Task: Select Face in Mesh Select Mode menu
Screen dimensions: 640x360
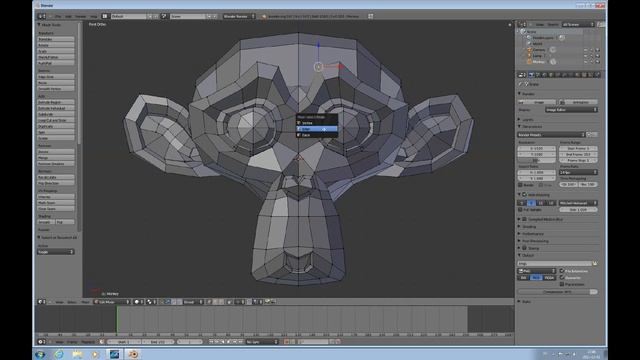Action: 317,135
